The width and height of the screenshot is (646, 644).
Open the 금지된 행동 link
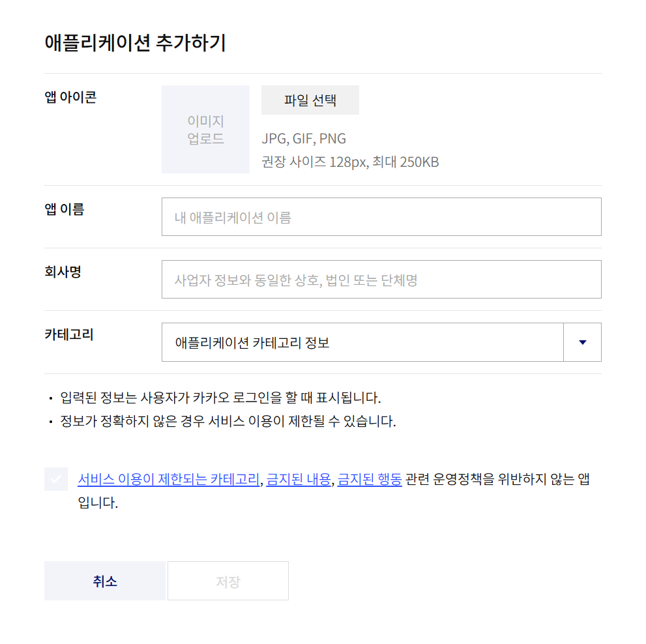click(370, 479)
